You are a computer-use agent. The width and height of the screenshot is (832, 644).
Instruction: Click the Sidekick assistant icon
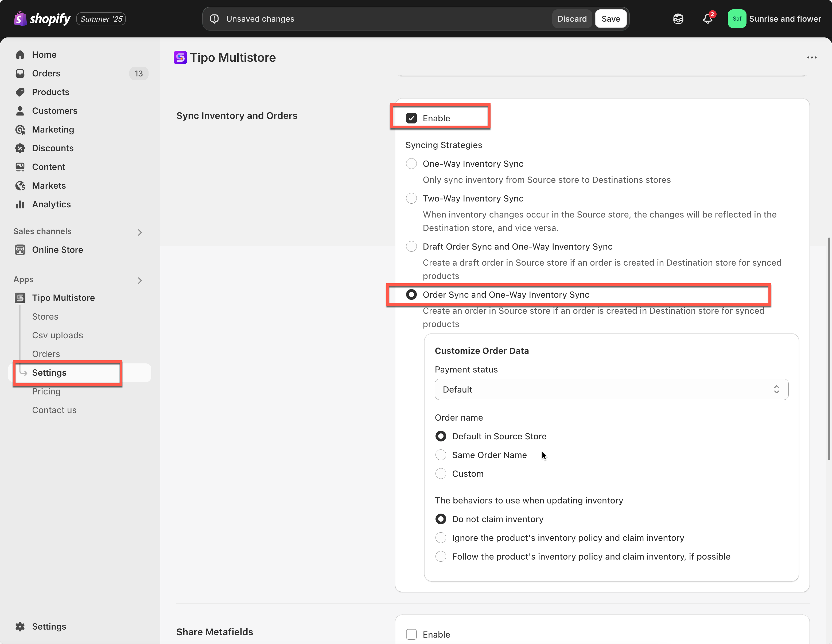click(x=678, y=19)
